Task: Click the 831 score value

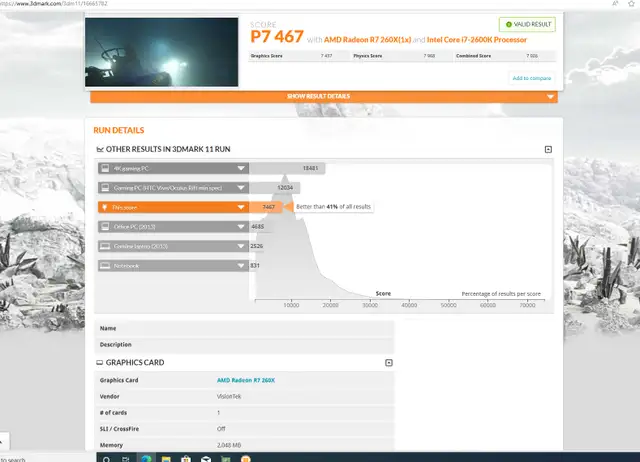Action: click(x=255, y=266)
